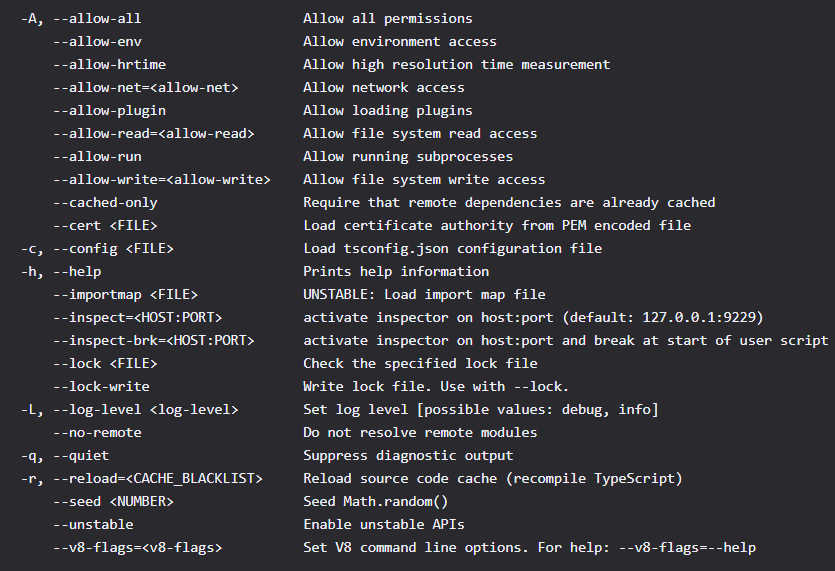Select the --no-remote flag
Screen dimensions: 835x571
(x=97, y=433)
